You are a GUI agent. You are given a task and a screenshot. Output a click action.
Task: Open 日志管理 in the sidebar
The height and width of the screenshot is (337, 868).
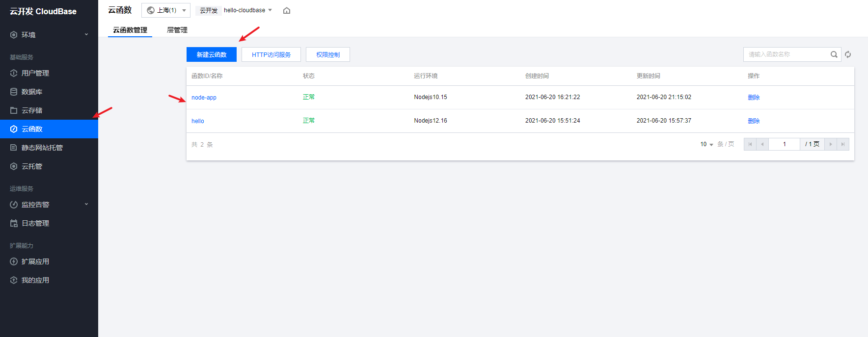[x=49, y=223]
